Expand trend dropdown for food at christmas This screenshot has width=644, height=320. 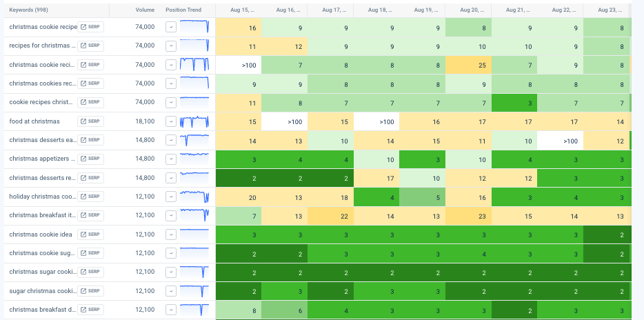(x=171, y=121)
